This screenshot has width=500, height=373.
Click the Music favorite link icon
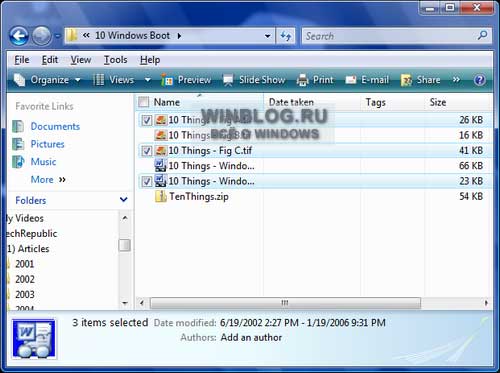18,162
